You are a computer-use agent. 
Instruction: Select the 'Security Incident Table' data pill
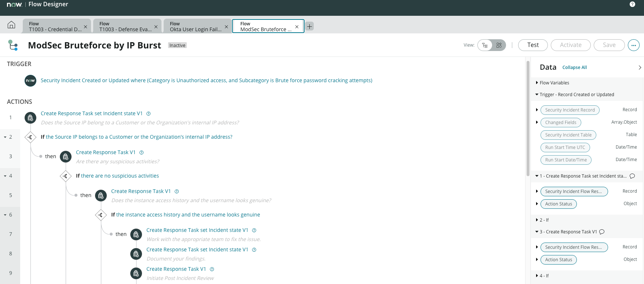pyautogui.click(x=568, y=135)
